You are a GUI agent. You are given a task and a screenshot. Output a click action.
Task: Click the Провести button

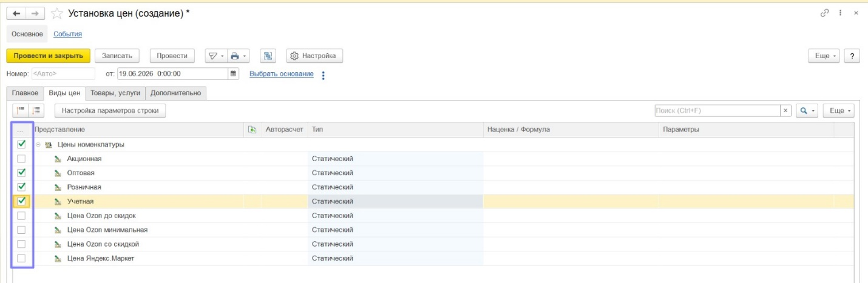[x=172, y=56]
